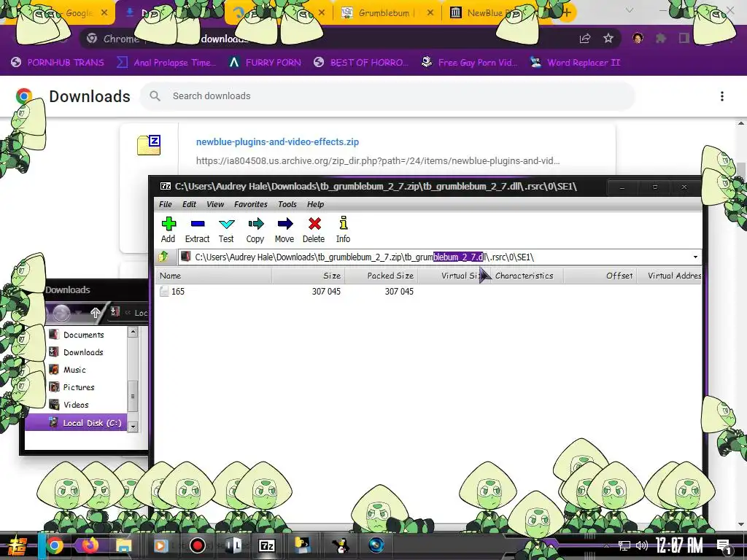747x560 pixels.
Task: Open the File menu in 7-Zip
Action: click(166, 204)
